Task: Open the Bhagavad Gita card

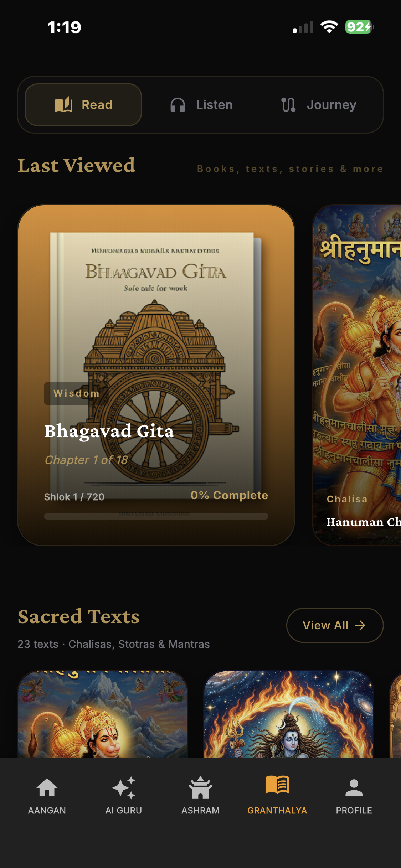Action: (156, 375)
